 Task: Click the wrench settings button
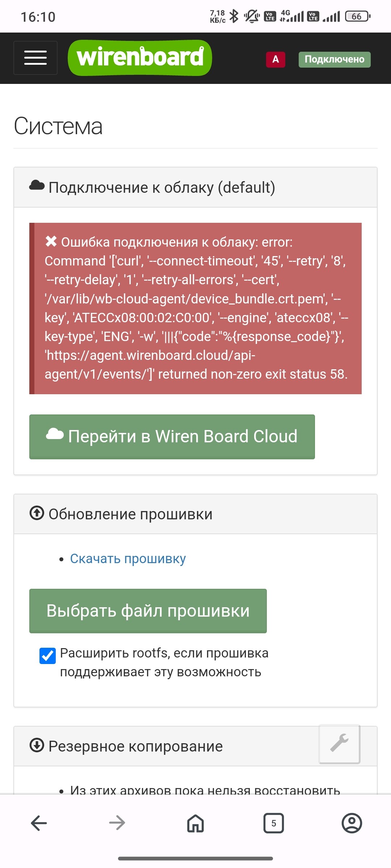(339, 744)
